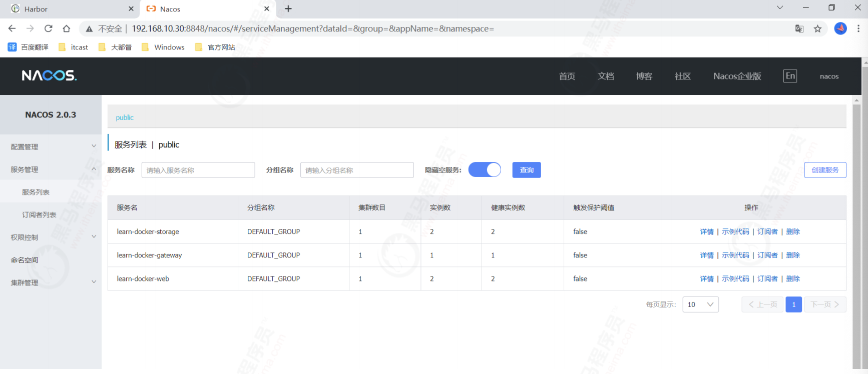The image size is (868, 374).
Task: Expand 配置管理 sidebar section
Action: (51, 146)
